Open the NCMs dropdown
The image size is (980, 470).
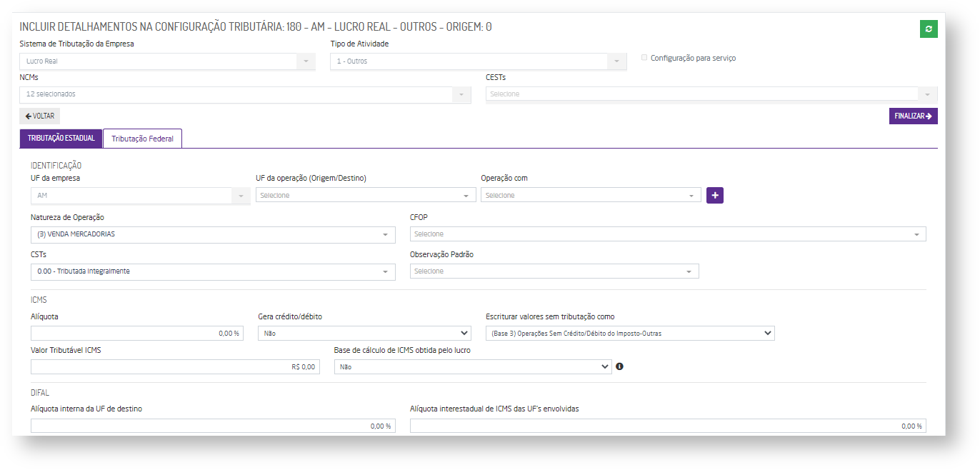pyautogui.click(x=245, y=94)
